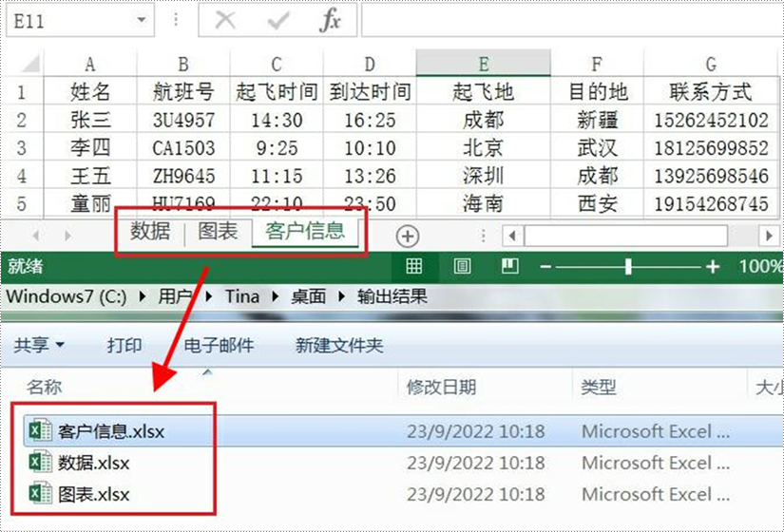Viewport: 784px width, 532px height.
Task: Click Excel file icon of 数据.xlsx
Action: (40, 462)
